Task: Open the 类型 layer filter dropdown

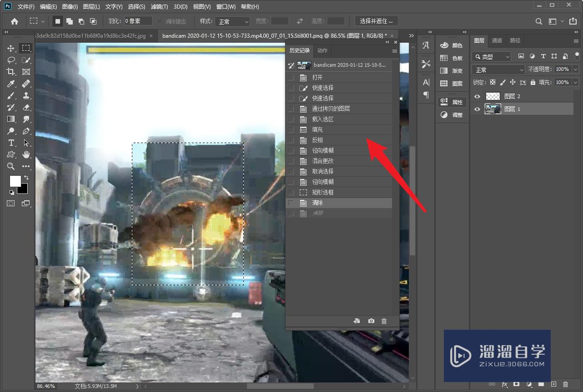Action: [492, 57]
